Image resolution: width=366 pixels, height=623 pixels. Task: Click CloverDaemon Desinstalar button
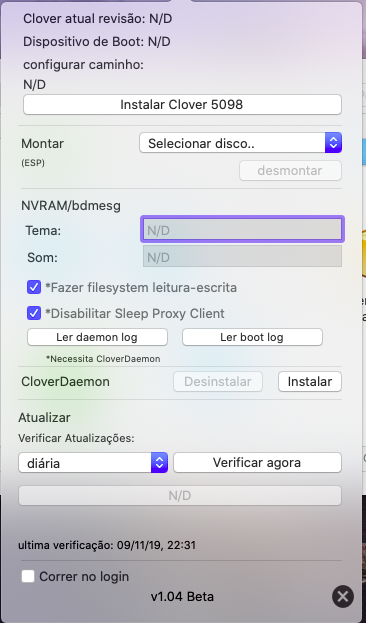pyautogui.click(x=218, y=382)
